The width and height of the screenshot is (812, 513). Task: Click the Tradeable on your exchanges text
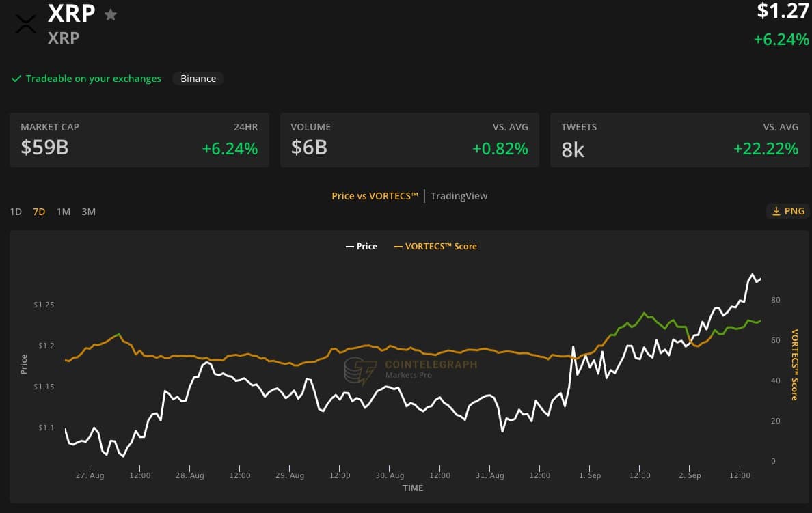[x=93, y=79]
